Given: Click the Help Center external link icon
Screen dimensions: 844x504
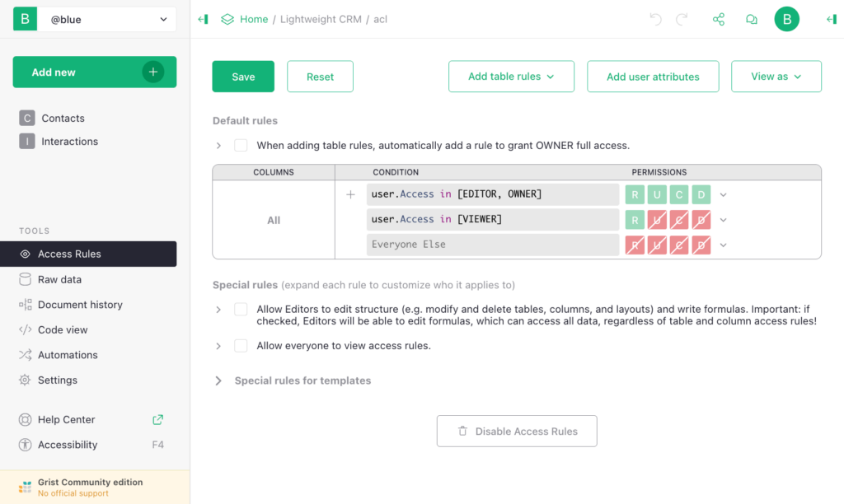Looking at the screenshot, I should point(157,419).
